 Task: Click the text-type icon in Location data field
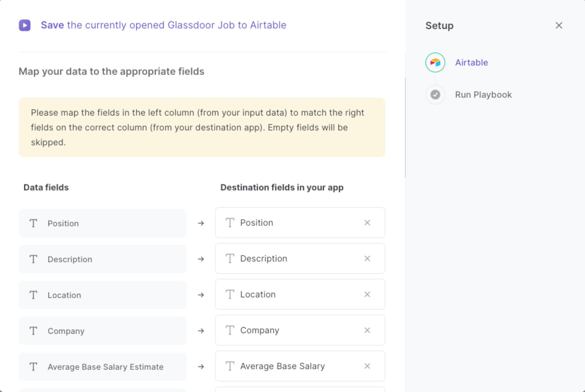click(x=33, y=295)
